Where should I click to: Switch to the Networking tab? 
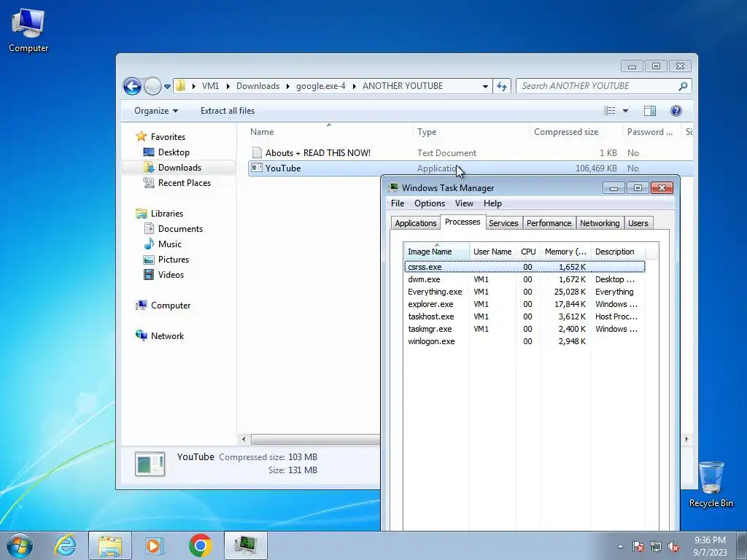pos(600,223)
